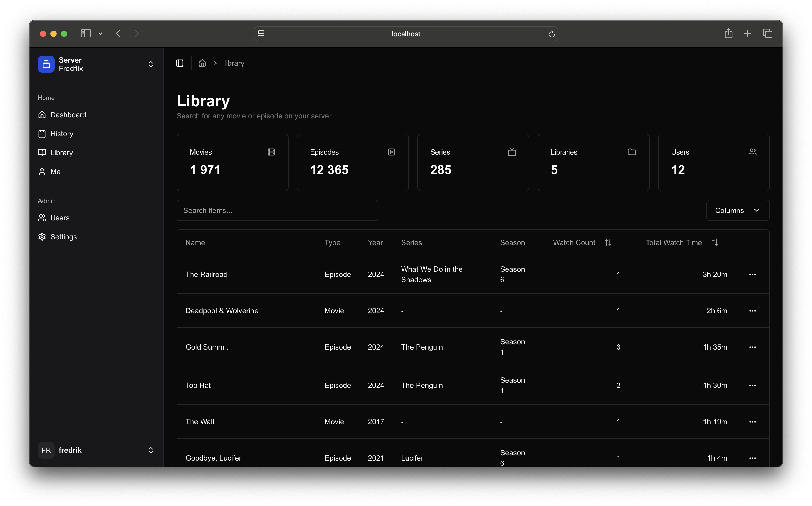Click What We Do in the Shadows series cell
Image resolution: width=812 pixels, height=506 pixels.
[432, 275]
